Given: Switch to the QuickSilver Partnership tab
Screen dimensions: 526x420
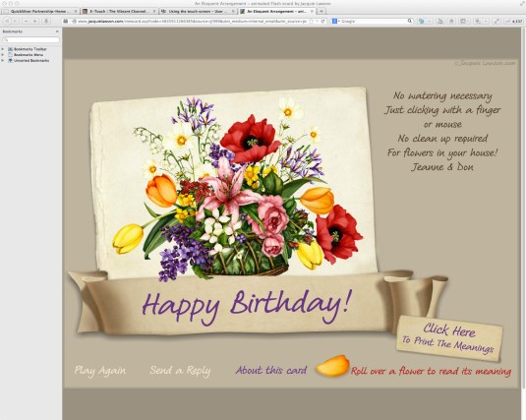Looking at the screenshot, I should [39, 11].
